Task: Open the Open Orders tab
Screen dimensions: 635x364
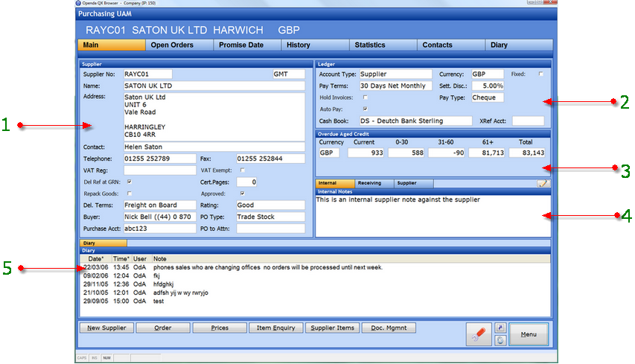Action: [x=179, y=45]
